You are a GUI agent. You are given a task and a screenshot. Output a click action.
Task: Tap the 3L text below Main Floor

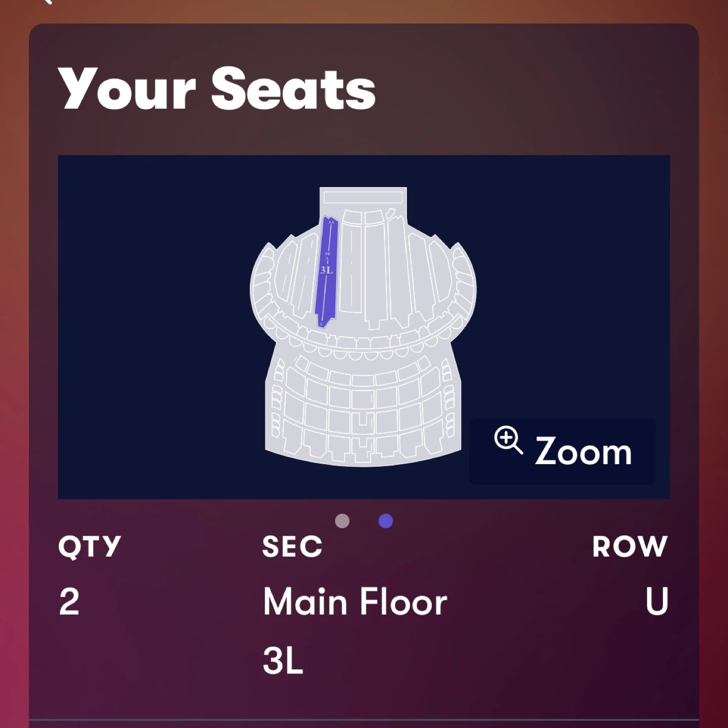coord(283,660)
